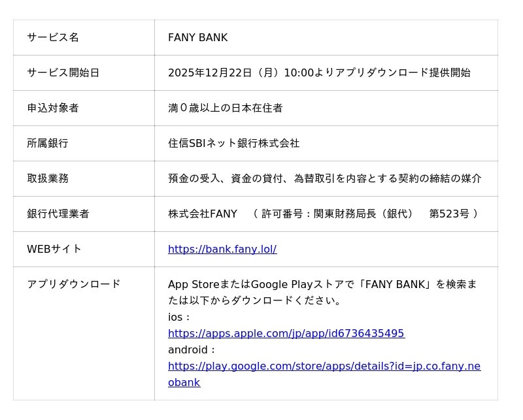523x420 pixels.
Task: Click the 申込対象者 label cell
Action: click(x=53, y=108)
